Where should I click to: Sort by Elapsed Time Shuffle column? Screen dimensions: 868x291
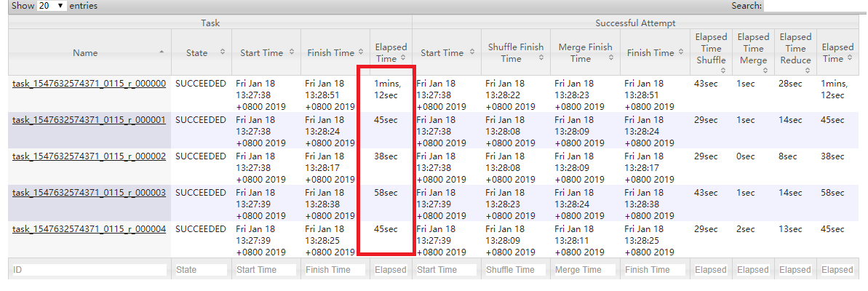click(x=712, y=52)
